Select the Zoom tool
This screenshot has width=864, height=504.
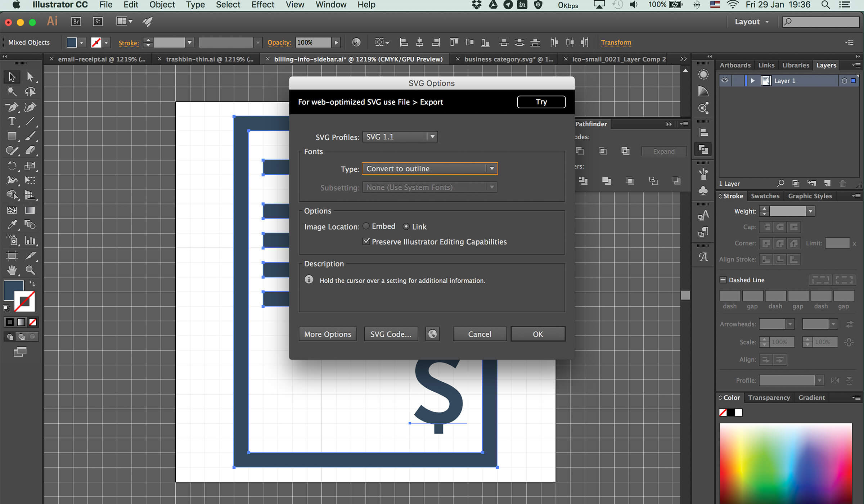pyautogui.click(x=30, y=270)
